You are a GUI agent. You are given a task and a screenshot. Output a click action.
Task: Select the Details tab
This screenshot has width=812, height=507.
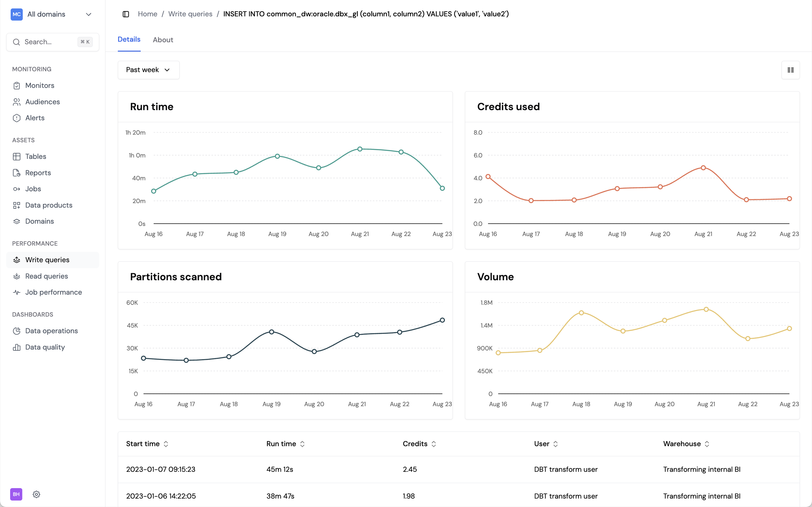(x=129, y=39)
